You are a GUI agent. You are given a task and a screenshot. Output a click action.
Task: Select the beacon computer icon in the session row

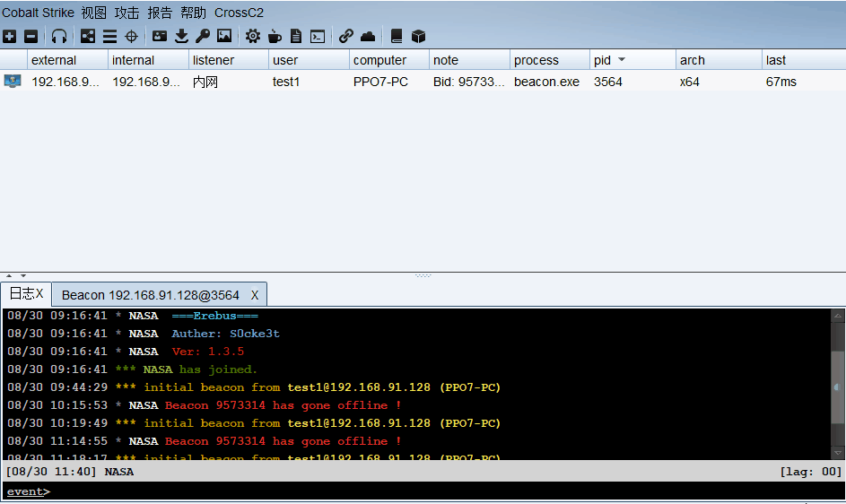coord(13,82)
